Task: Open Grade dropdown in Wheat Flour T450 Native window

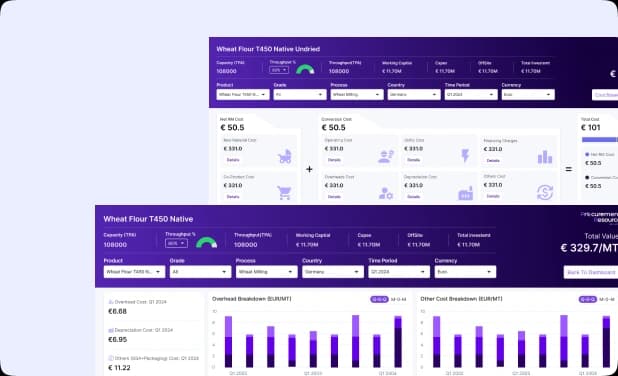Action: (x=200, y=272)
